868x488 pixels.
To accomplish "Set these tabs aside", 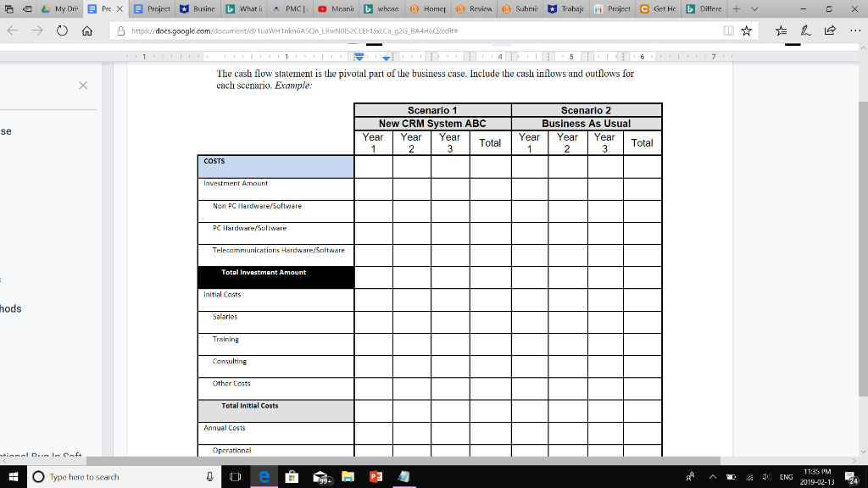I will (26, 8).
